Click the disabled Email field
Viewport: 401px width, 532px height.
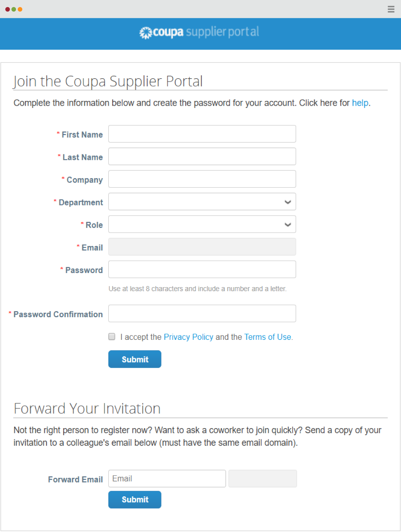(x=202, y=247)
